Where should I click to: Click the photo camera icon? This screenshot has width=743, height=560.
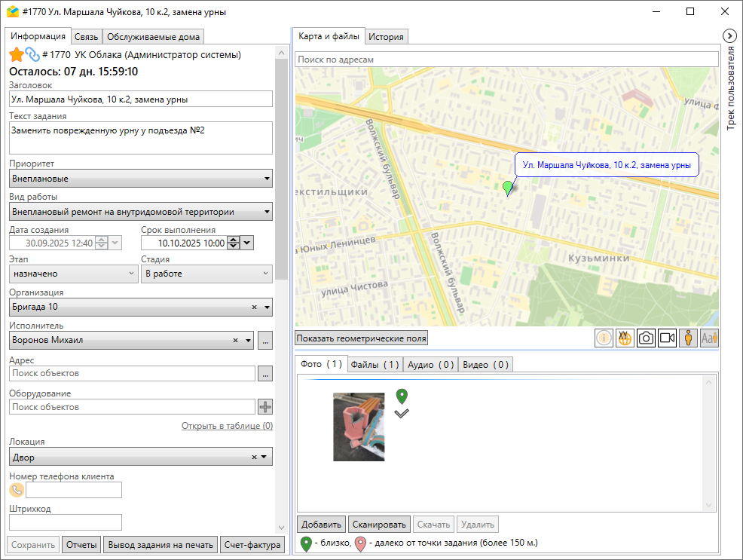[x=646, y=338]
